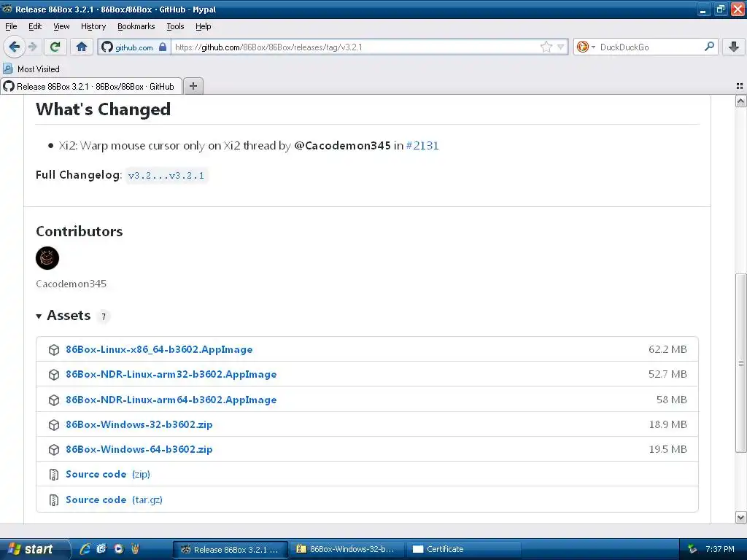Screen dimensions: 747x560
Task: Click the 18.9 MB file size text
Action: (667, 424)
